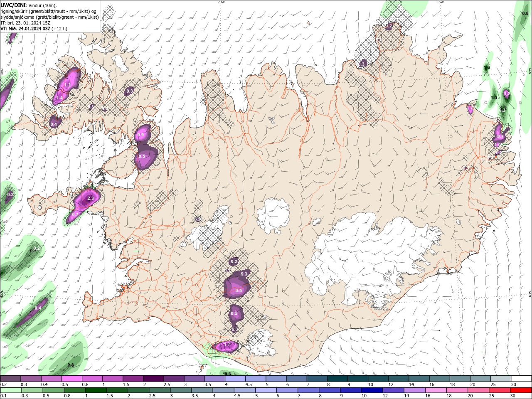The width and height of the screenshot is (532, 399).
Task: Click the 15W longitude label
Action: click(x=440, y=2)
